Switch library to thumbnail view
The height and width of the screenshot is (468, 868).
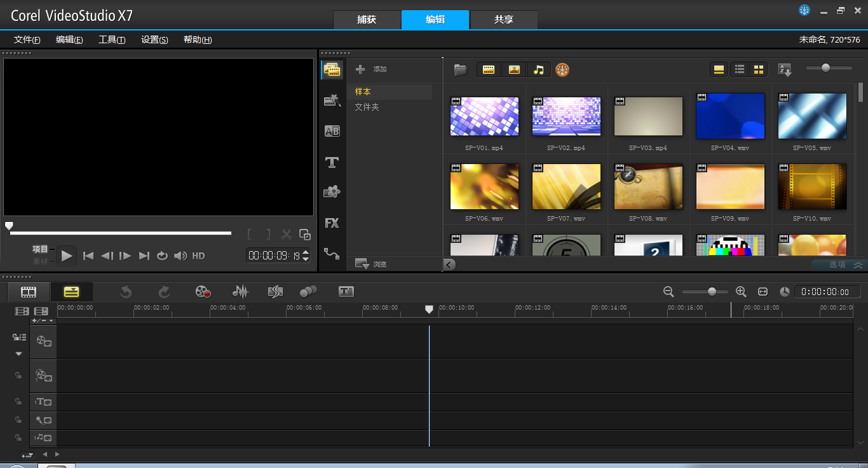(759, 70)
